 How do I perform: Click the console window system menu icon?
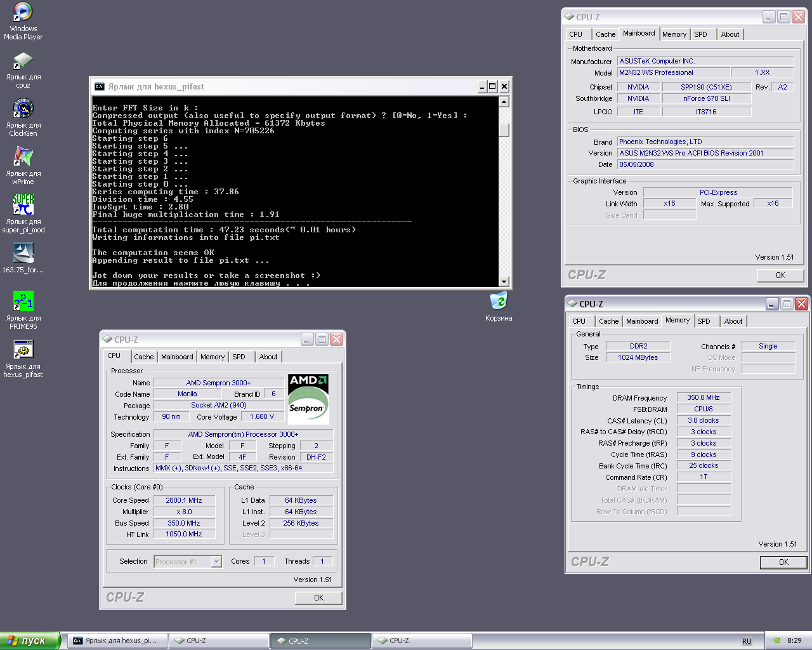point(100,87)
